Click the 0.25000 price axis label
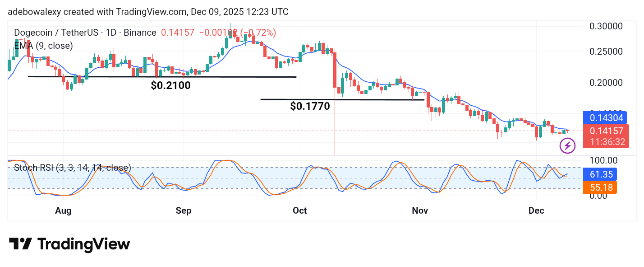The height and width of the screenshot is (267, 644). (x=607, y=52)
